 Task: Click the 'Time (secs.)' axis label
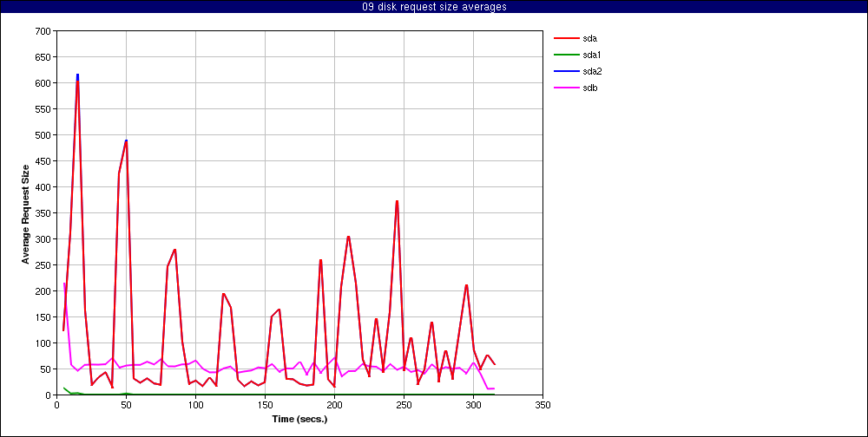299,419
